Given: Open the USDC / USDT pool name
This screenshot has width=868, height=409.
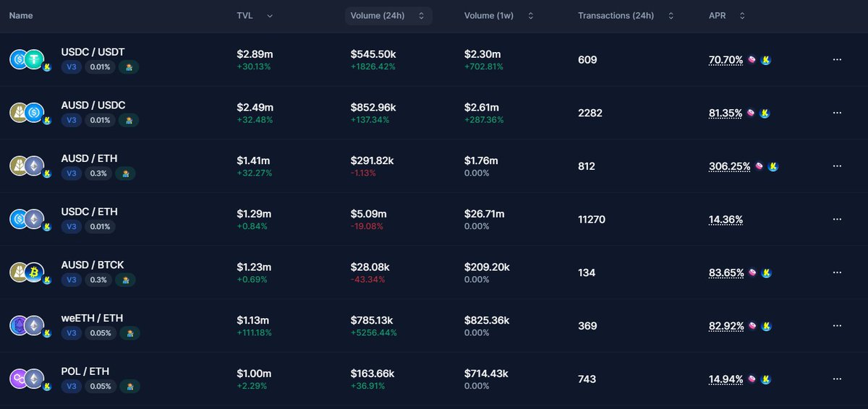Looking at the screenshot, I should pos(93,52).
